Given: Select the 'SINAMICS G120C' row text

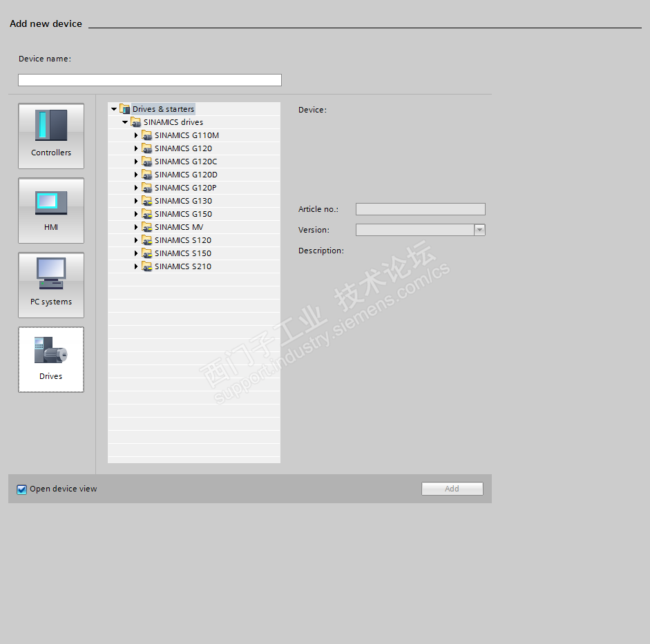Looking at the screenshot, I should pyautogui.click(x=186, y=162).
